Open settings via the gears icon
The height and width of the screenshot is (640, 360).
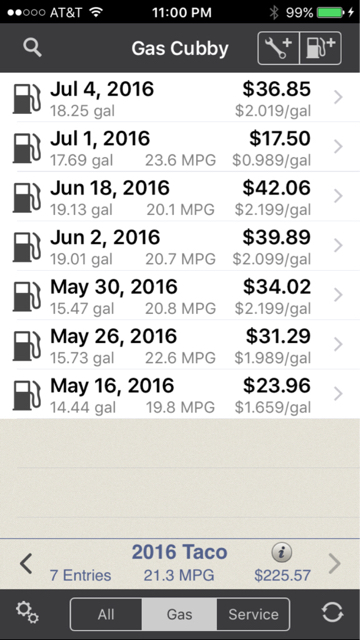pyautogui.click(x=27, y=613)
